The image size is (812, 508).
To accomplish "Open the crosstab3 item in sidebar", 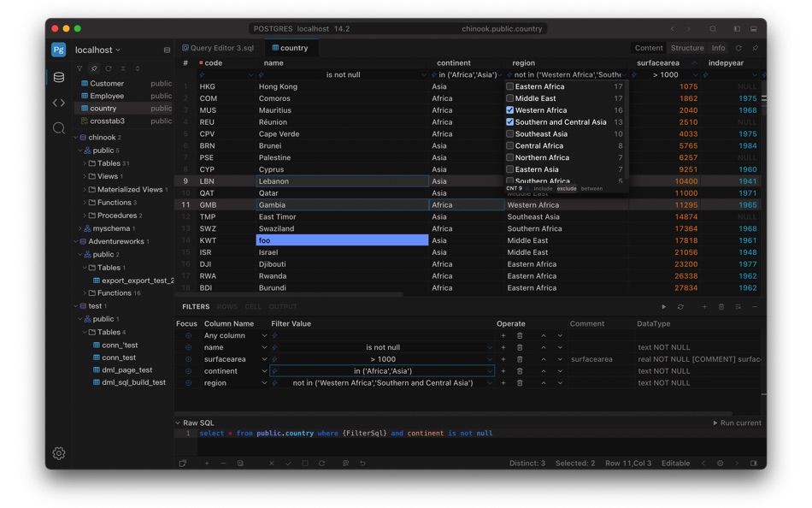I will coord(107,121).
